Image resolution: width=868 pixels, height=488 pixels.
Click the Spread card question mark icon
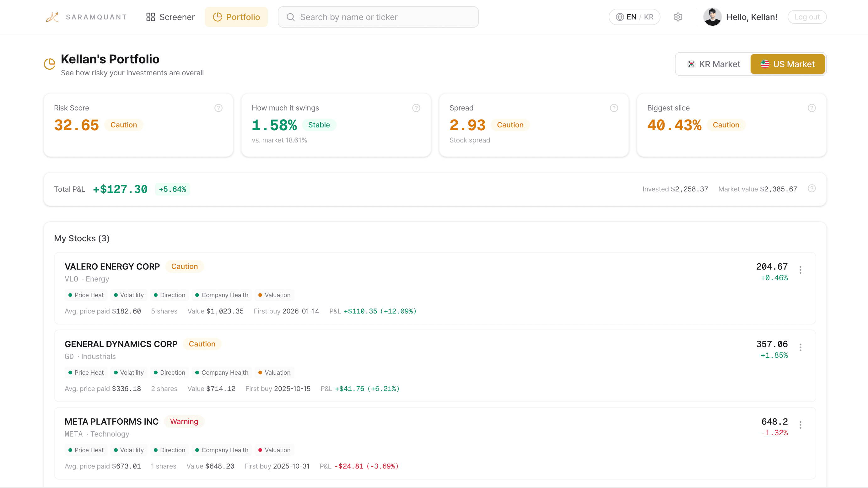click(614, 108)
